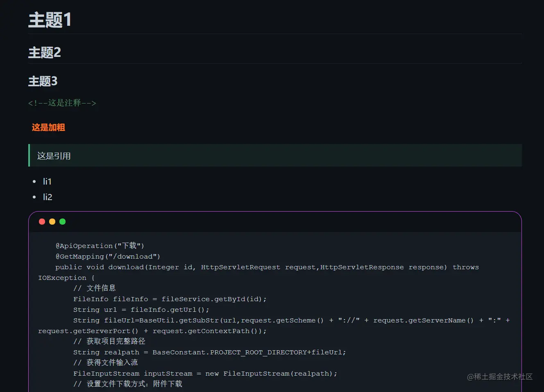The height and width of the screenshot is (392, 544).
Task: Click the throws keyword in the code
Action: (466, 267)
